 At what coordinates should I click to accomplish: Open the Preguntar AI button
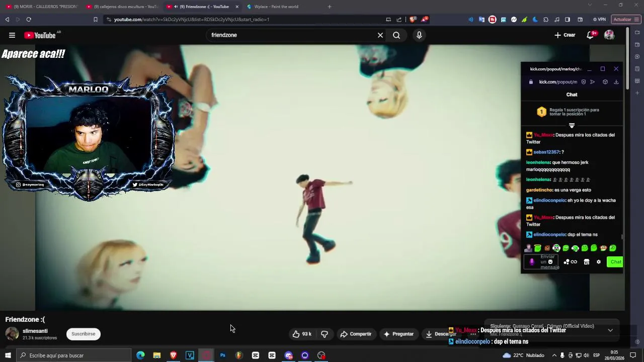point(398,334)
